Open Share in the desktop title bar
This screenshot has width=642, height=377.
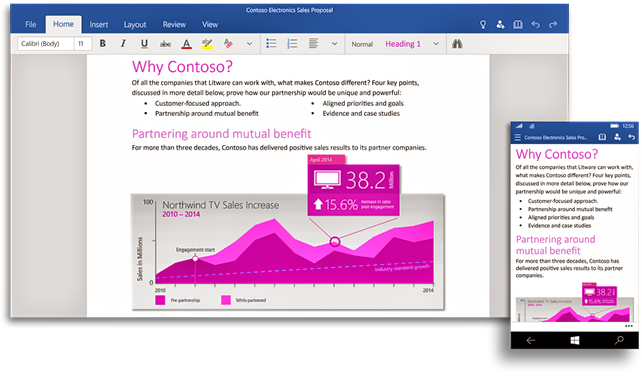pos(500,25)
